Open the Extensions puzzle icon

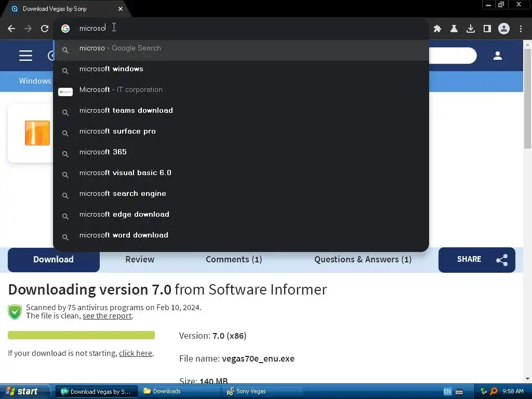(437, 29)
